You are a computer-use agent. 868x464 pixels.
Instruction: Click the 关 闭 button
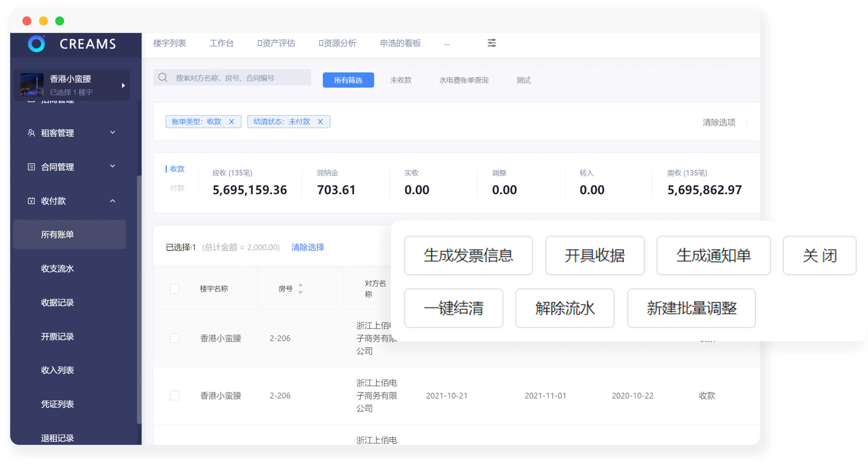[x=819, y=255]
